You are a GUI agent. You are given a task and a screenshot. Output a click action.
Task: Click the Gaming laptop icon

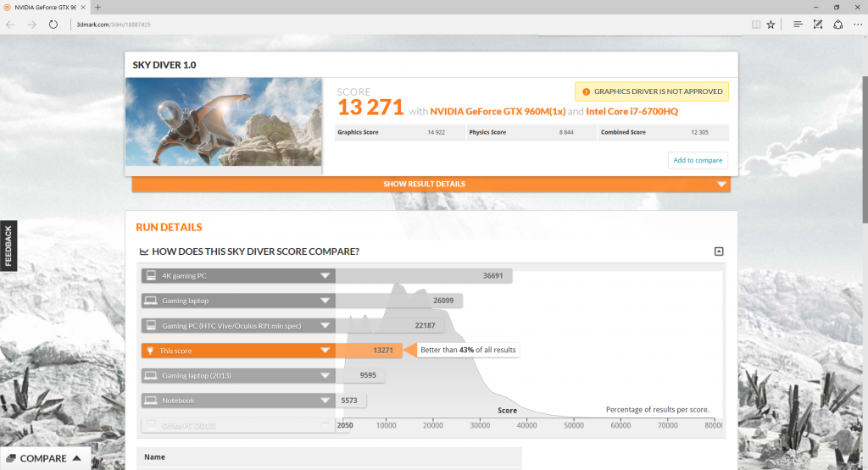151,301
